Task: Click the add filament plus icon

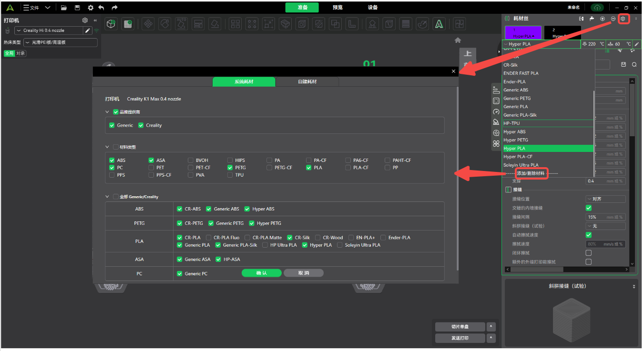Action: [x=603, y=19]
